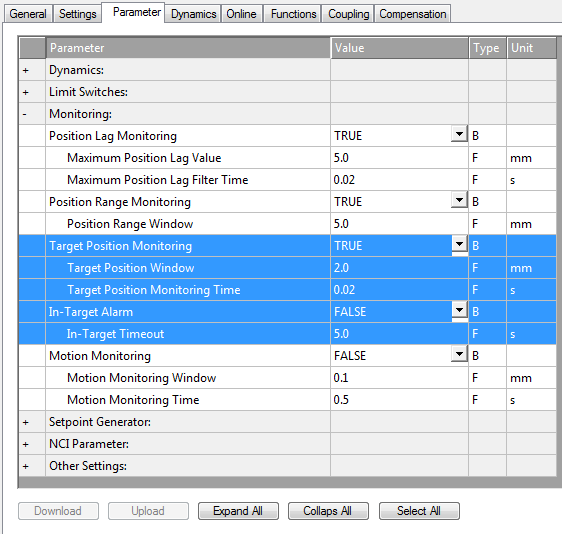This screenshot has width=562, height=534.
Task: Expand the NCI Parameter group
Action: (25, 444)
